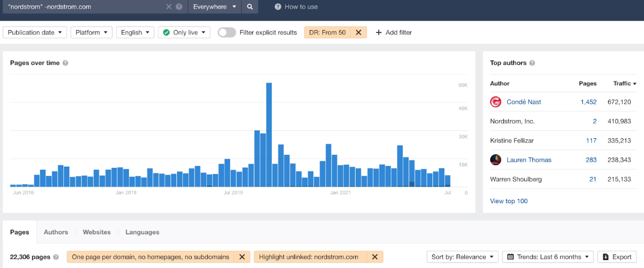This screenshot has width=644, height=268.
Task: Open Nordstrom, Inc.'s 2 pages count
Action: click(x=595, y=121)
